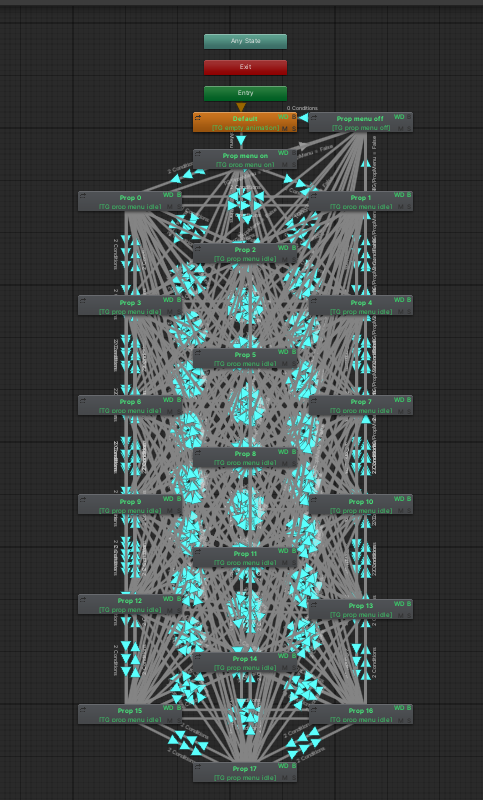This screenshot has width=483, height=800.
Task: Select the Prop 3 state name
Action: click(x=131, y=303)
